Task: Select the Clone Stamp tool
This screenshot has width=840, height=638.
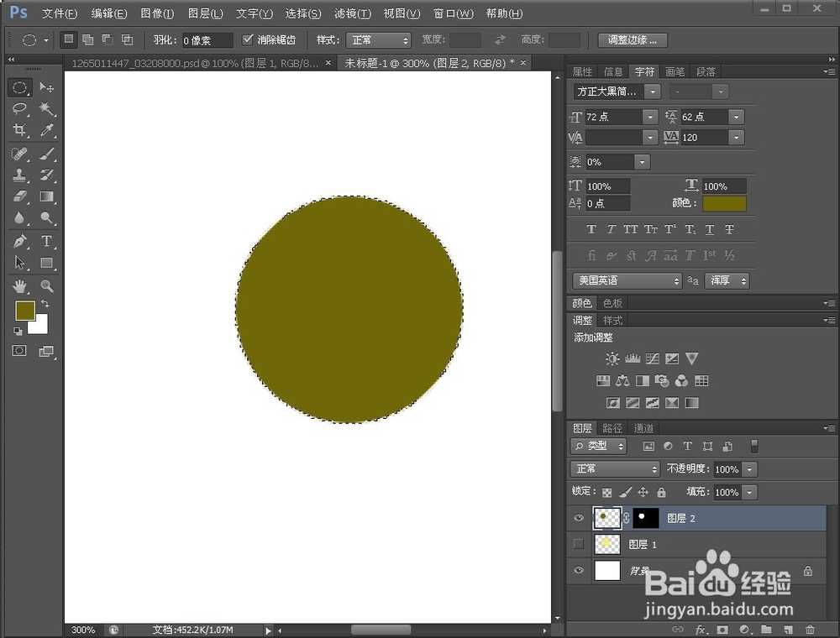Action: coord(20,175)
